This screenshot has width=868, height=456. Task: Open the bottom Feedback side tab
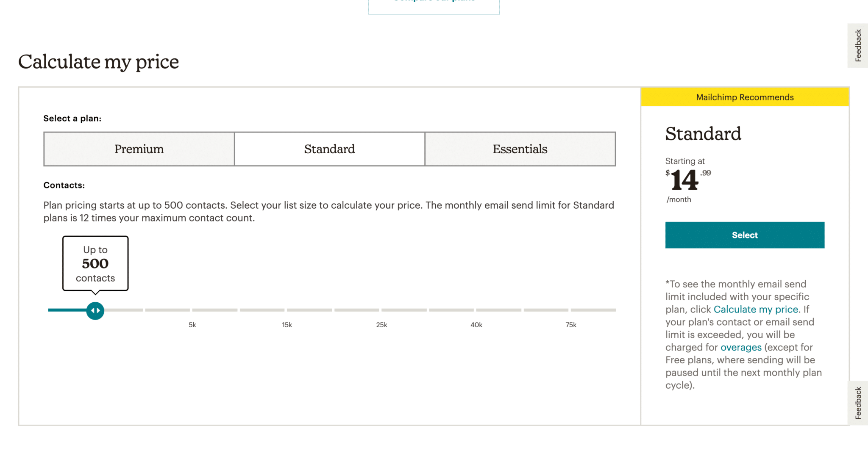(x=858, y=403)
